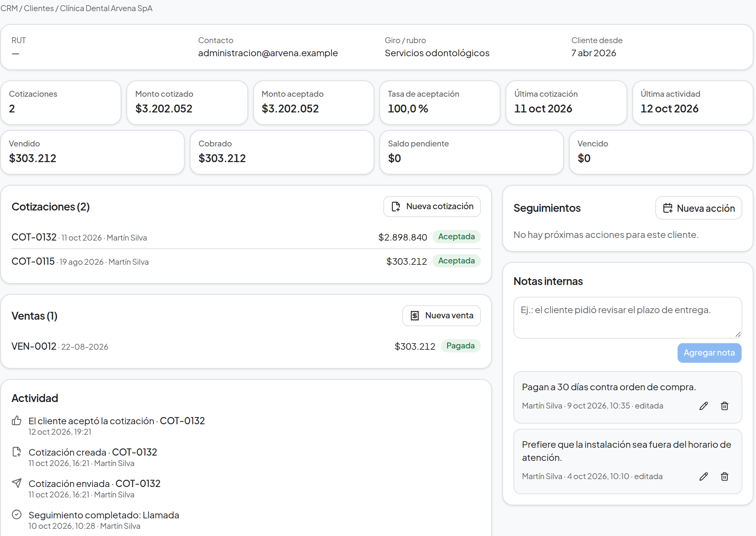756x536 pixels.
Task: Click the Monto cotizado value $3.202.052
Action: point(164,109)
